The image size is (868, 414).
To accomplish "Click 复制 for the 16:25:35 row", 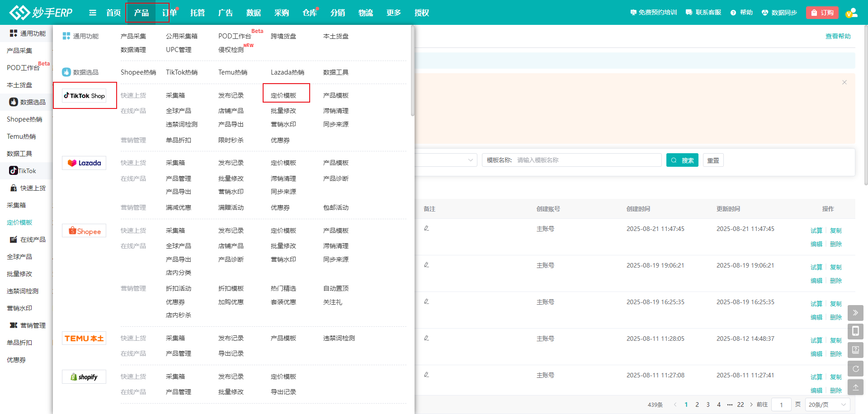I will coord(836,304).
